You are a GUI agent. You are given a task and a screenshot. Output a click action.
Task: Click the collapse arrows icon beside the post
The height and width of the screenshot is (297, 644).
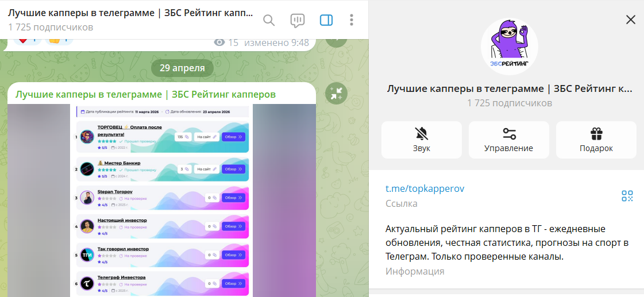point(337,94)
